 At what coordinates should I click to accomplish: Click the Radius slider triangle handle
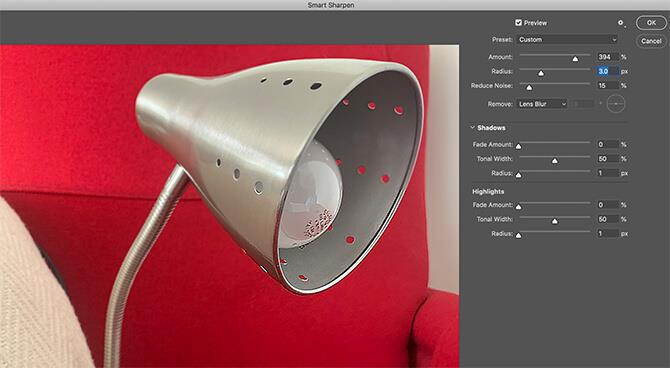click(541, 74)
